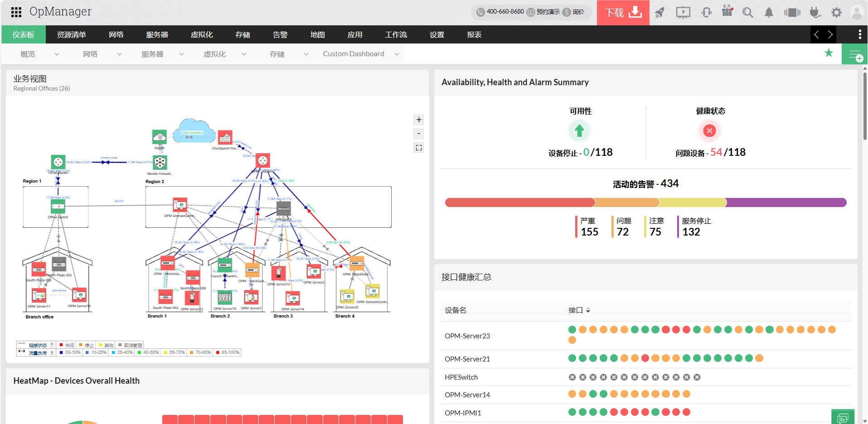Screen dimensions: 868x424
Task: Select the cloud connection node in map
Action: [194, 131]
